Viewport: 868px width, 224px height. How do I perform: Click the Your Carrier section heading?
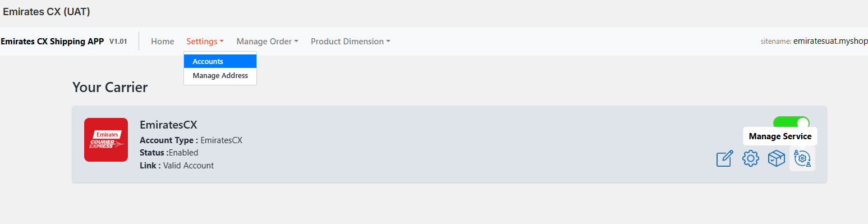tap(110, 88)
